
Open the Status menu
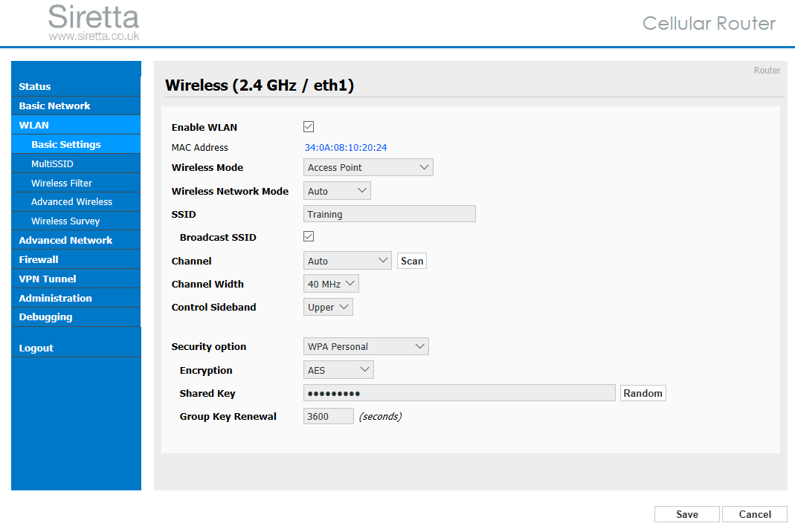pyautogui.click(x=76, y=87)
